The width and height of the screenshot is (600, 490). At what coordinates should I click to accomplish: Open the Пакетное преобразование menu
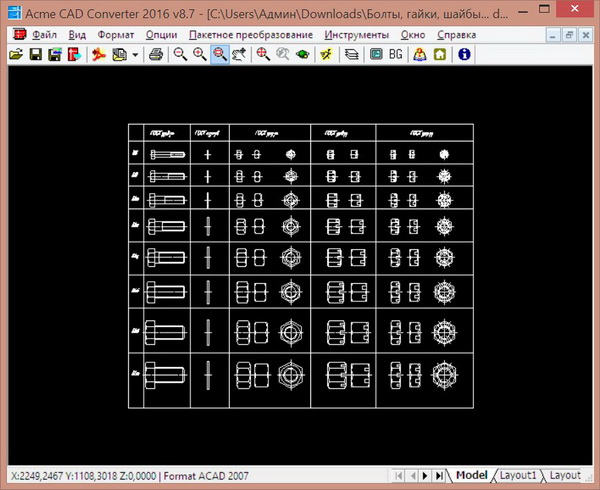click(248, 34)
